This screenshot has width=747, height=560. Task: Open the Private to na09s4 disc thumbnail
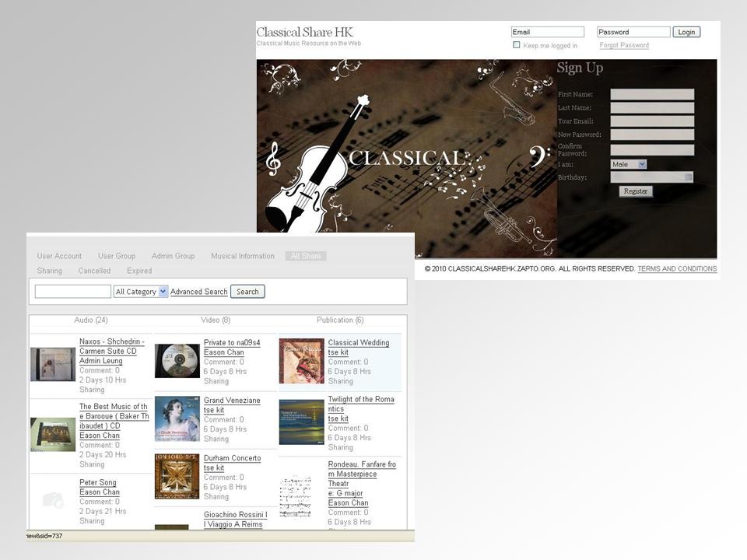177,361
